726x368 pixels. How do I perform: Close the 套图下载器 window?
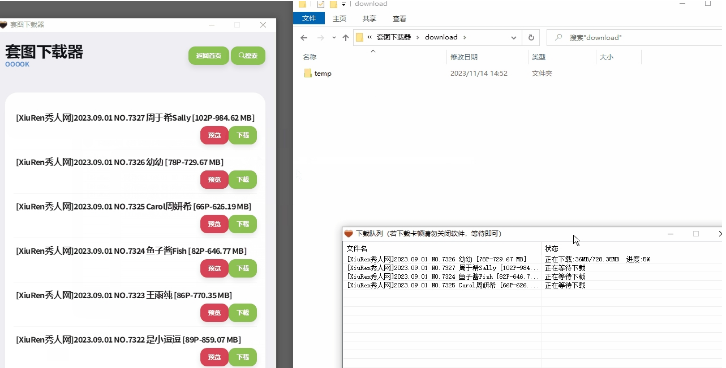(x=263, y=25)
